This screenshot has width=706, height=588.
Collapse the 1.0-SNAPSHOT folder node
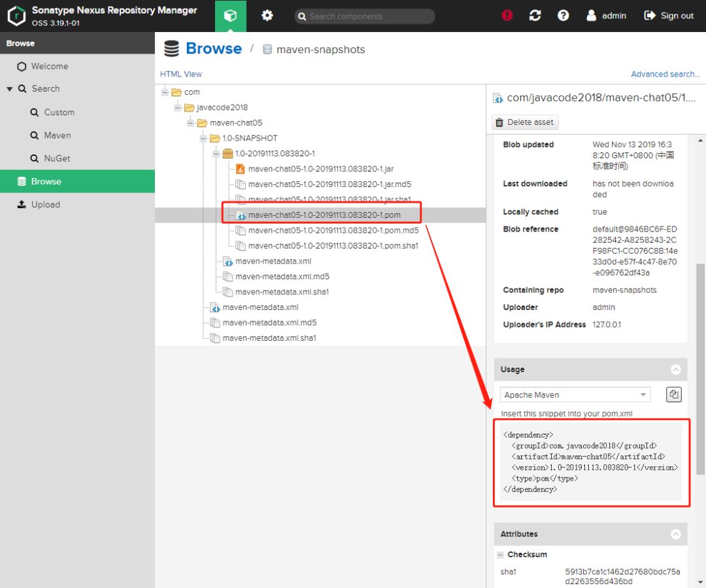203,139
